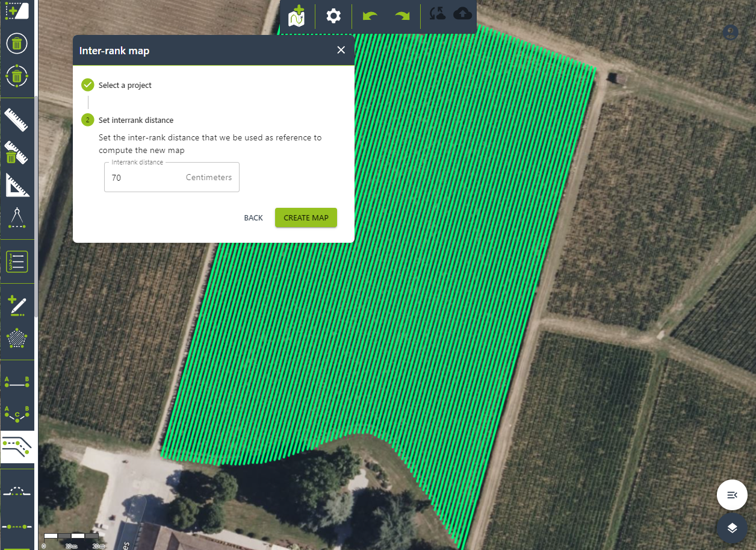
Task: Open the layers button at bottom right
Action: point(732,528)
